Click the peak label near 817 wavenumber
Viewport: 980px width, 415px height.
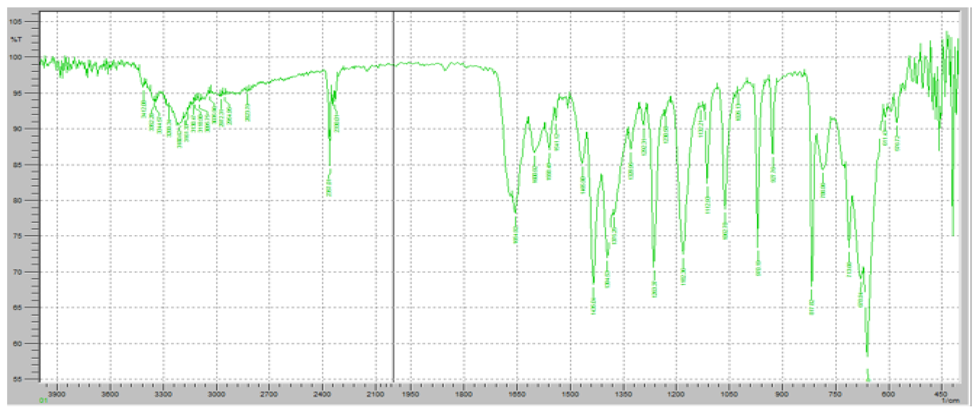(x=811, y=307)
